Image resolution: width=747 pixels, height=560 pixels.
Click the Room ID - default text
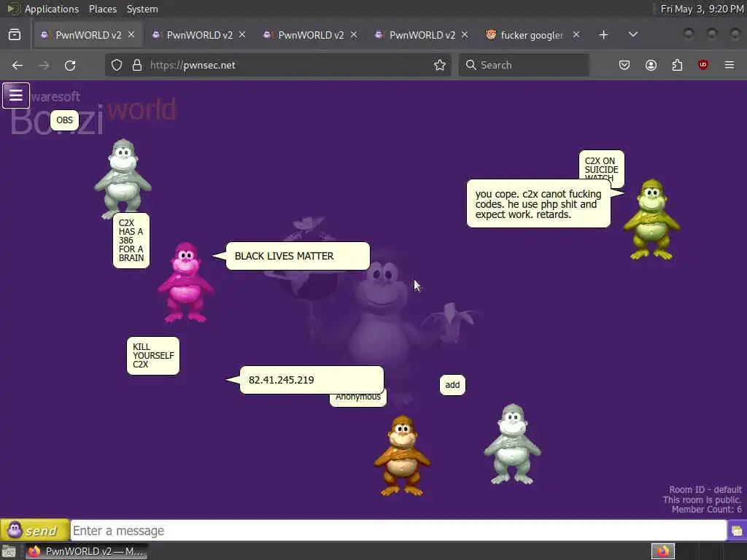(705, 489)
